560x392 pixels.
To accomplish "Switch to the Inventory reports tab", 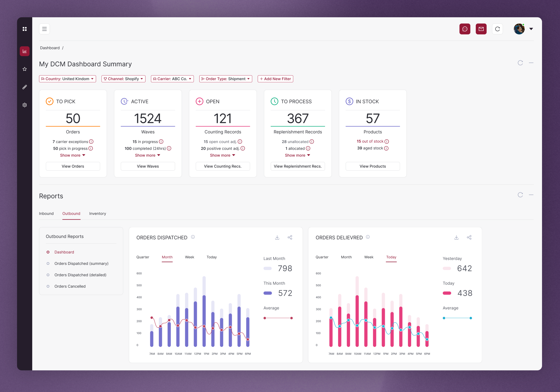I will 98,213.
